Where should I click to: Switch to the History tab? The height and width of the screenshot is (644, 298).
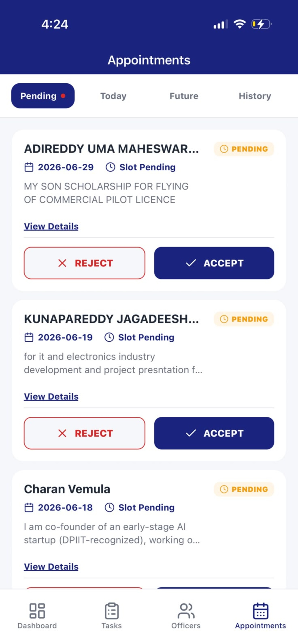(x=255, y=96)
